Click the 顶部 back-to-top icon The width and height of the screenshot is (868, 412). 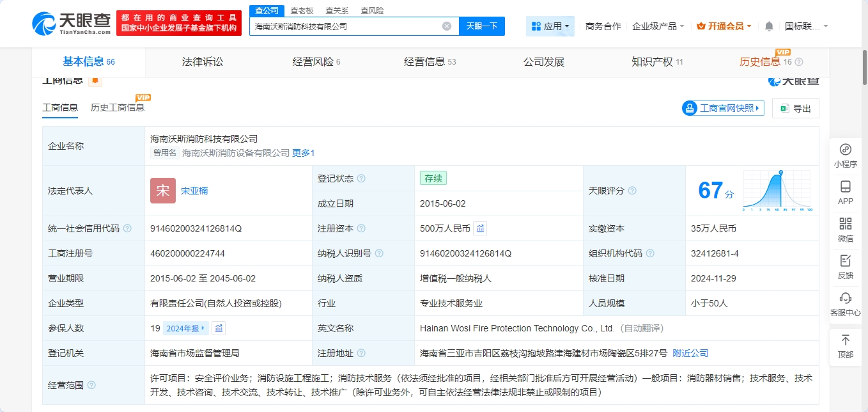point(845,345)
